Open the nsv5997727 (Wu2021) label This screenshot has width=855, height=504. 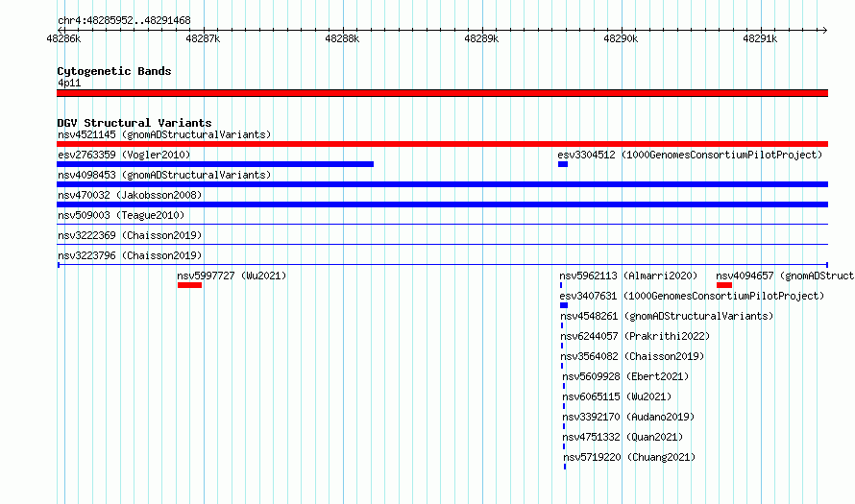click(x=232, y=276)
